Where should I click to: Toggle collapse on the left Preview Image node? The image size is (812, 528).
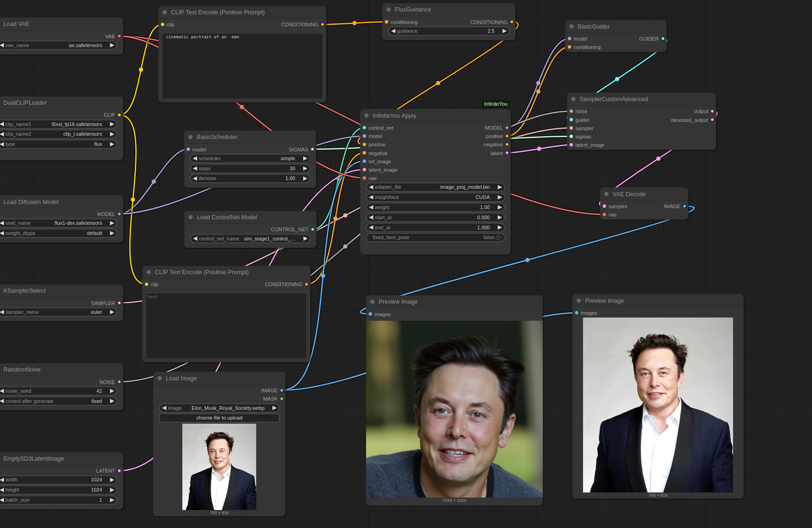click(x=372, y=301)
